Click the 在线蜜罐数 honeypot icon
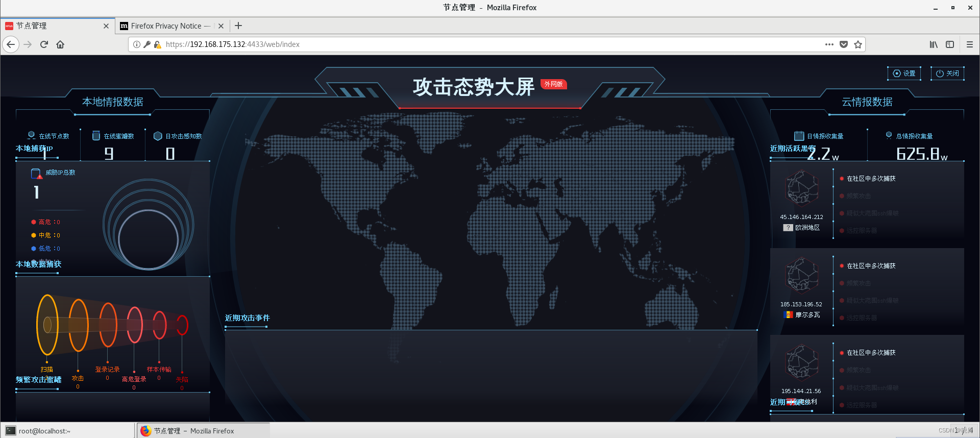The height and width of the screenshot is (438, 980). pyautogui.click(x=96, y=136)
